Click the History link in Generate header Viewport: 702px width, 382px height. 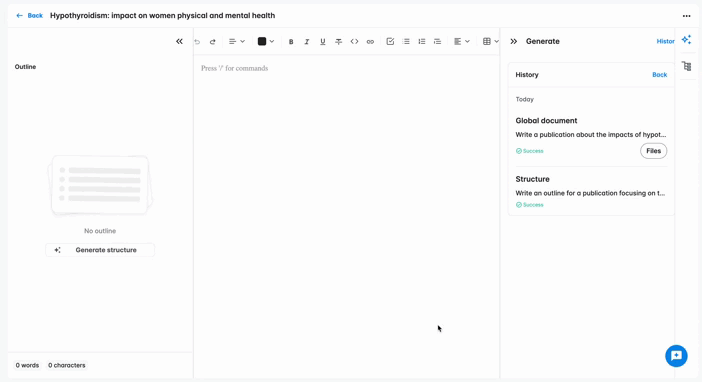point(665,41)
